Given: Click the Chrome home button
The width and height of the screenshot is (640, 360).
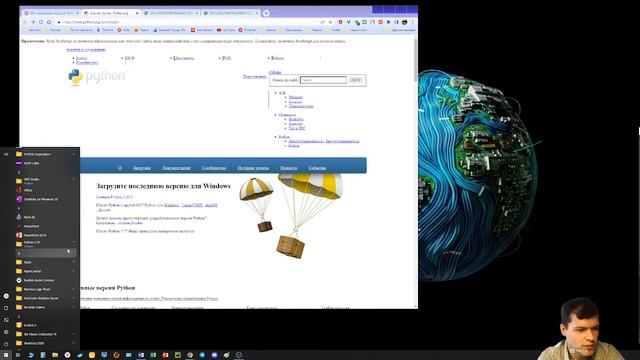Looking at the screenshot, I should [x=49, y=22].
